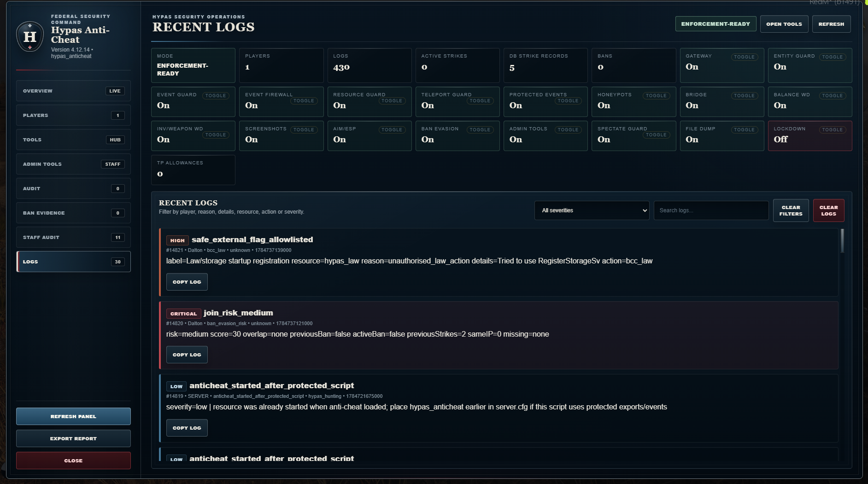Copy log for safe_external_flag_allowlisted entry
This screenshot has width=868, height=484.
click(187, 282)
